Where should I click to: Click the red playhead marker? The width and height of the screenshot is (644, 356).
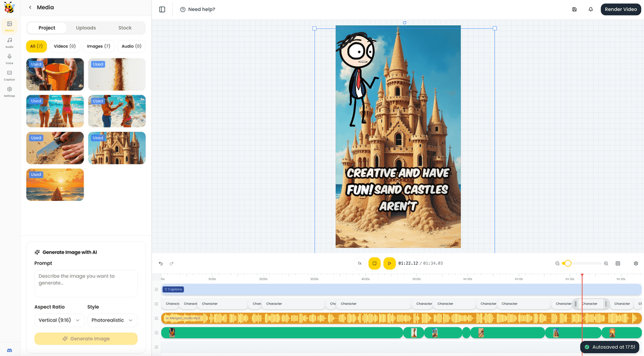(x=582, y=275)
